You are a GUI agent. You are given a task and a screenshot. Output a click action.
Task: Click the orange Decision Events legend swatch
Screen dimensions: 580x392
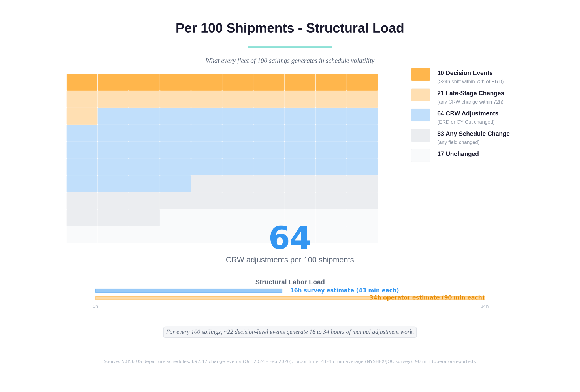[x=421, y=74]
